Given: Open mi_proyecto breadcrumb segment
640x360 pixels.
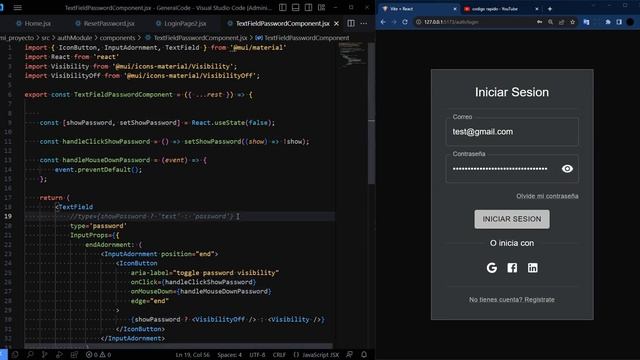Looking at the screenshot, I should pyautogui.click(x=17, y=38).
